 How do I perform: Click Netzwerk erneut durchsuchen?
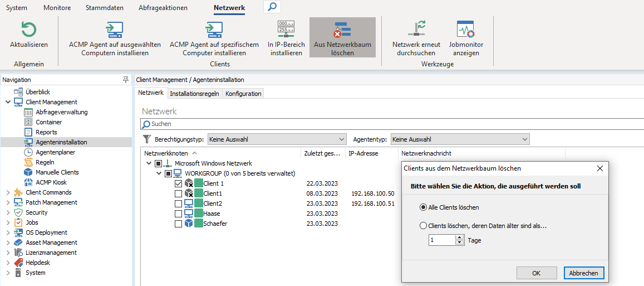click(x=416, y=39)
